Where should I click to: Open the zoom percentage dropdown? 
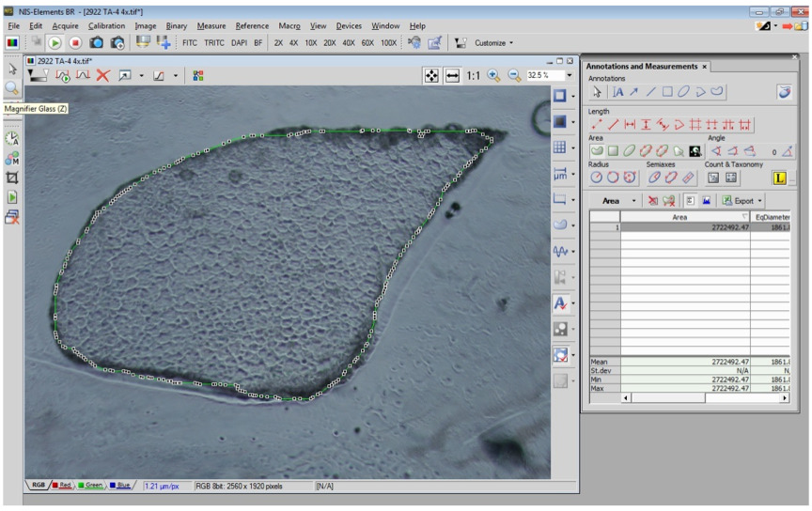point(570,76)
